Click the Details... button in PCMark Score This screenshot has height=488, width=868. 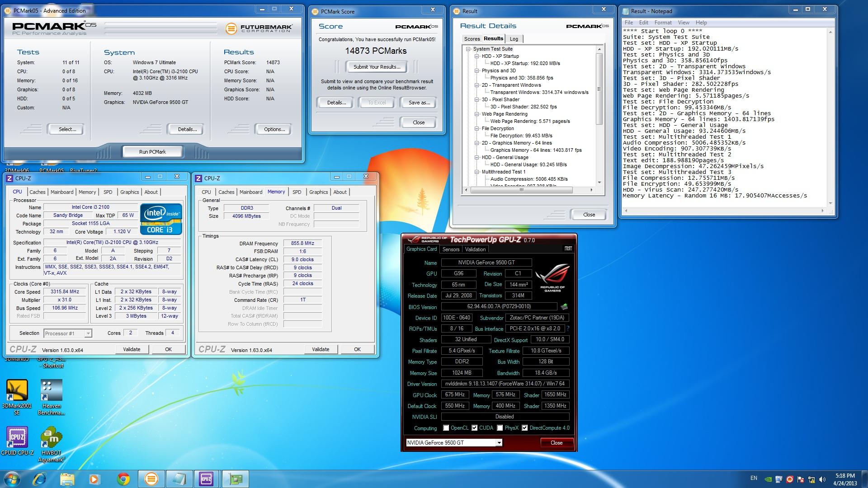pyautogui.click(x=336, y=103)
